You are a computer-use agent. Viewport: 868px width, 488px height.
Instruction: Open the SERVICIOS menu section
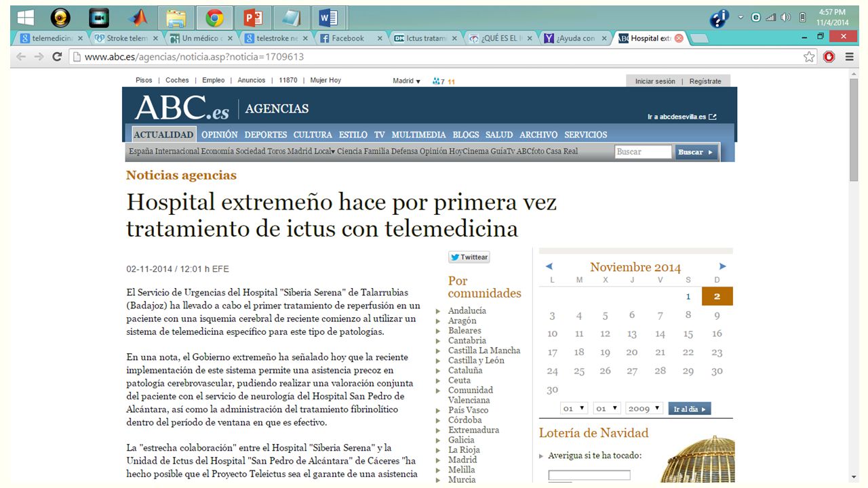click(586, 135)
